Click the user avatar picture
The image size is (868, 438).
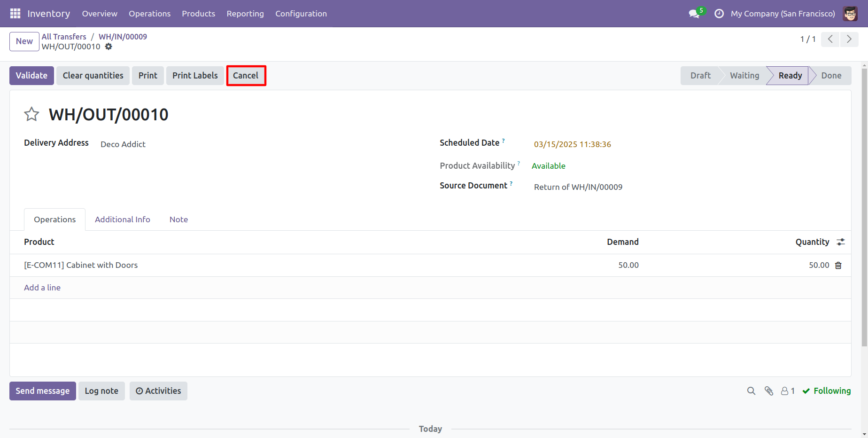point(850,14)
